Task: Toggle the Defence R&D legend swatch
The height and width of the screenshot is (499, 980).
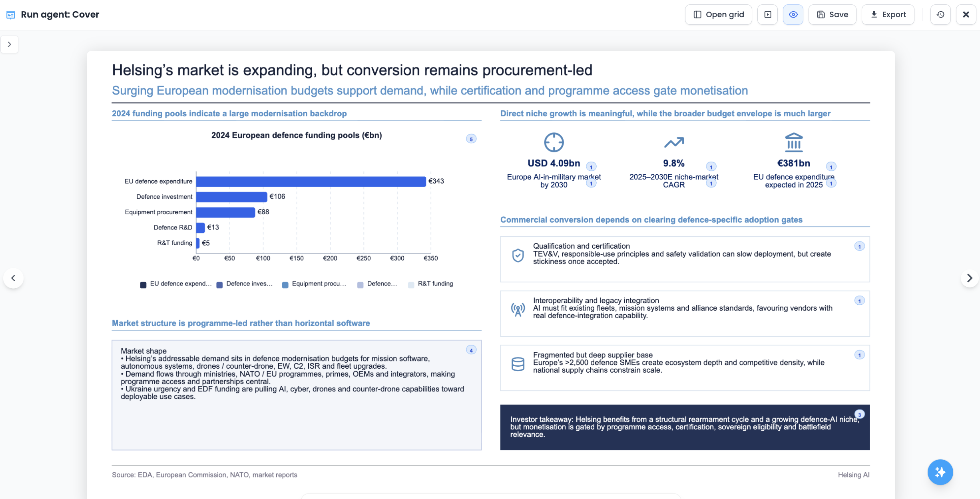Action: coord(360,285)
